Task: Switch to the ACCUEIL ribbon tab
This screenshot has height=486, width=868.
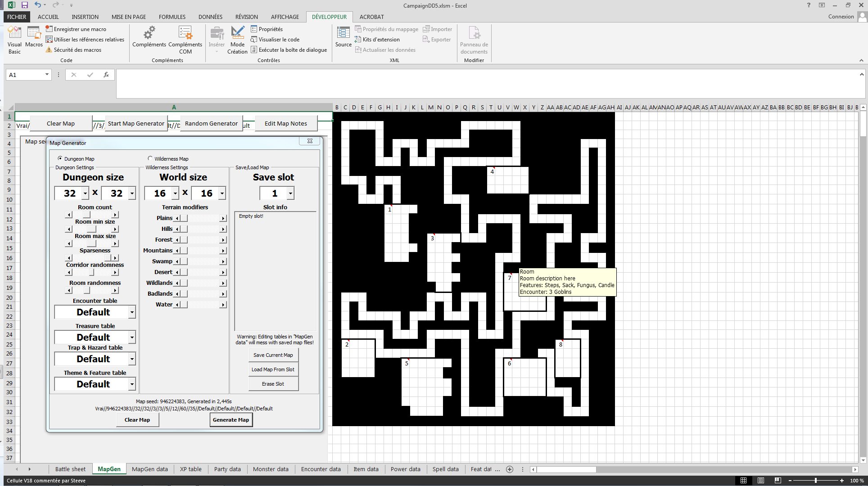Action: tap(48, 17)
